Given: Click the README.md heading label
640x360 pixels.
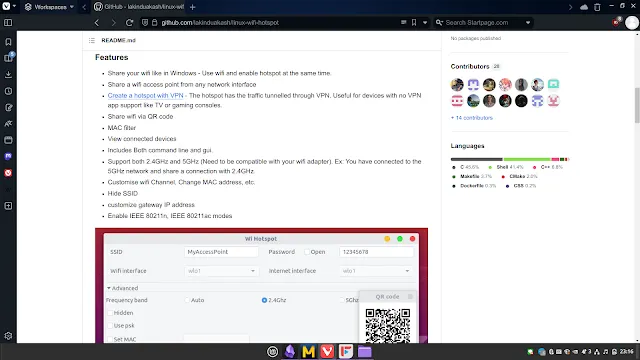Looking at the screenshot, I should click(x=118, y=40).
